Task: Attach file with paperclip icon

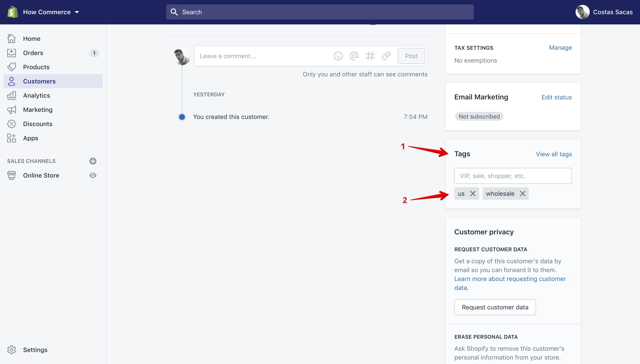Action: [x=386, y=56]
